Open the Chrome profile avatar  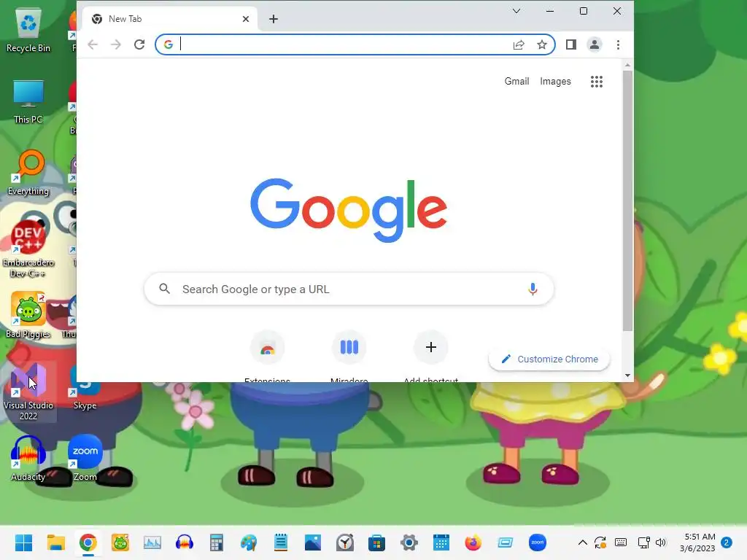click(594, 44)
